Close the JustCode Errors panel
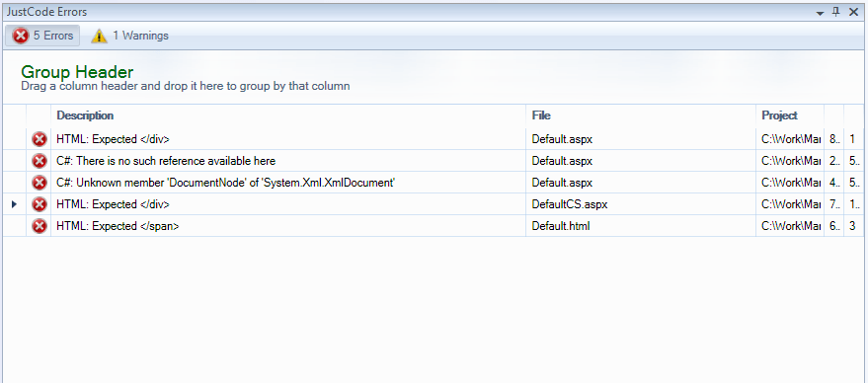 click(x=853, y=12)
